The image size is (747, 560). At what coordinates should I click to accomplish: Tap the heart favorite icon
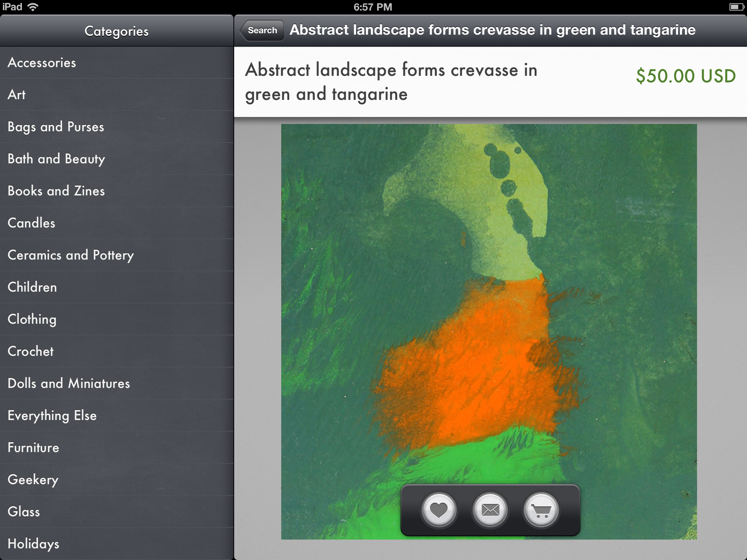[x=439, y=510]
